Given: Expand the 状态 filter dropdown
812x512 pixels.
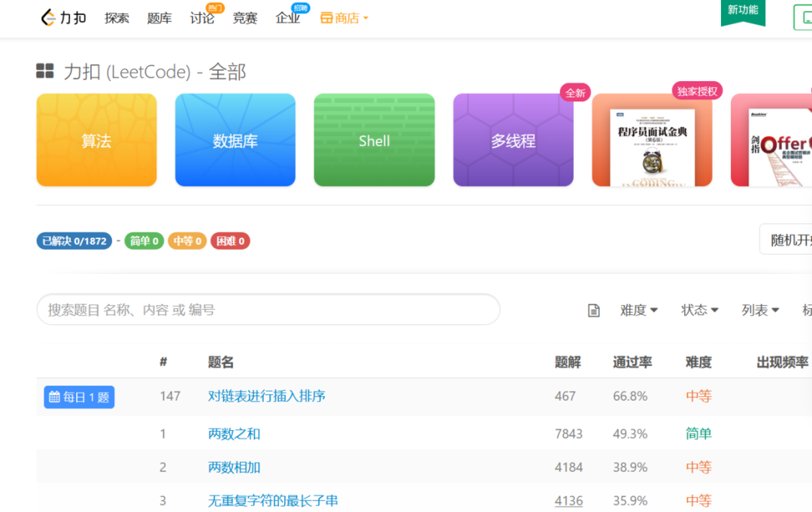Looking at the screenshot, I should point(700,310).
